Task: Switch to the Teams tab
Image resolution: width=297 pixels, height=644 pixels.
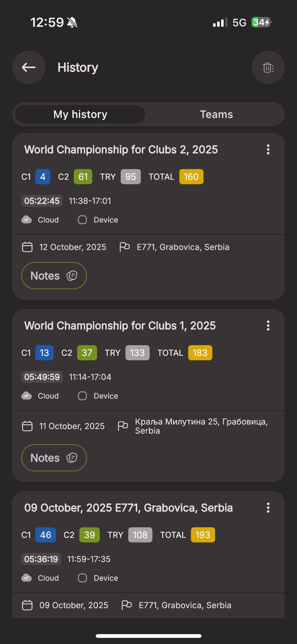Action: [216, 114]
